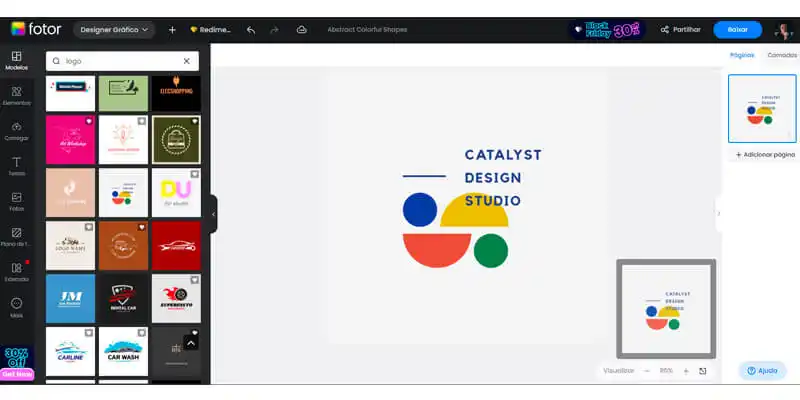Redo the last action
Viewport: 800px width, 400px height.
tap(274, 30)
